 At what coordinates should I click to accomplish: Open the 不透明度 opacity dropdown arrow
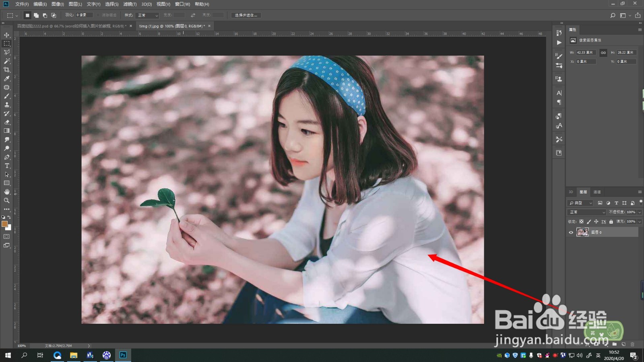point(640,212)
